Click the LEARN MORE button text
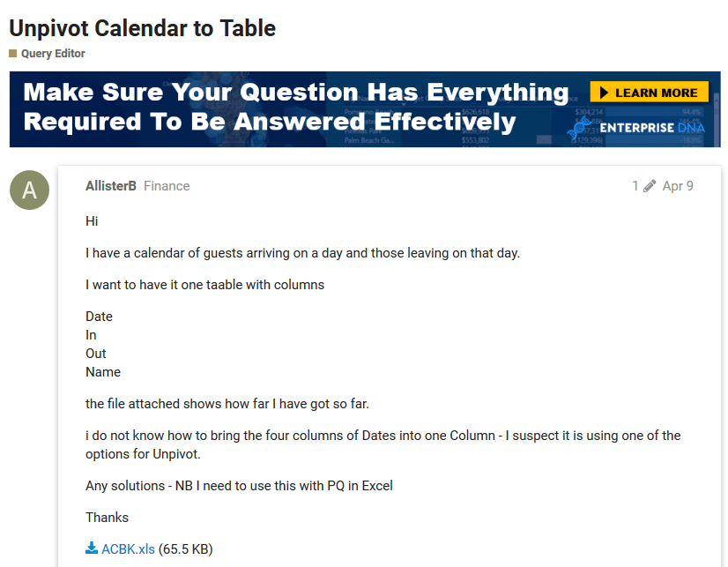The width and height of the screenshot is (728, 567). coord(656,93)
